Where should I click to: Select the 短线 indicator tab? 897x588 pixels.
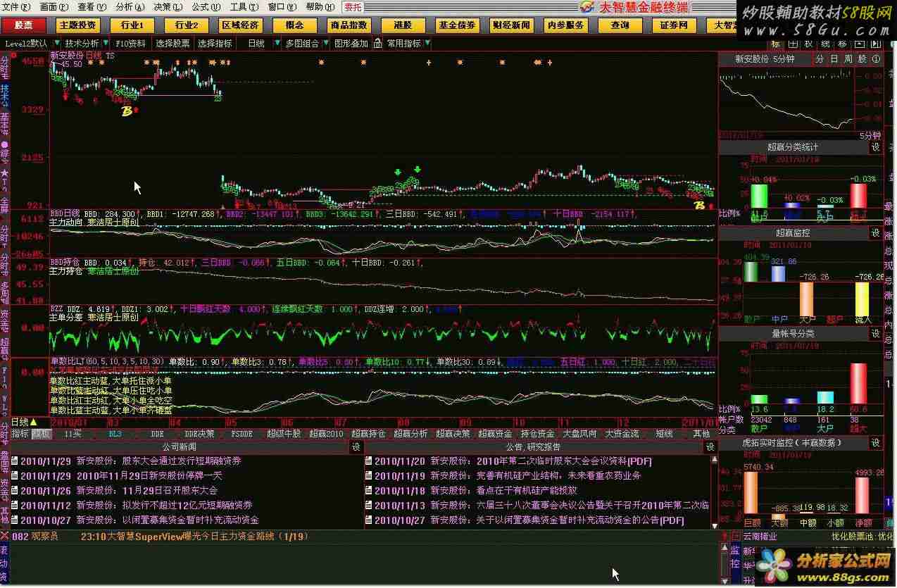point(664,434)
